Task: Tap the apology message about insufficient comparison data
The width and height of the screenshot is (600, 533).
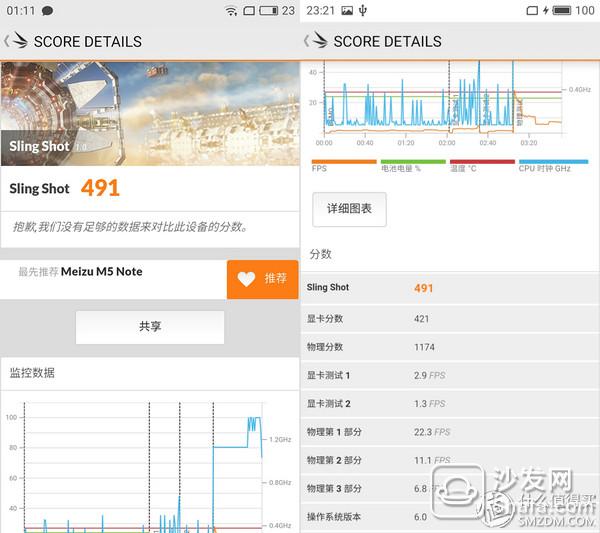Action: [x=130, y=227]
